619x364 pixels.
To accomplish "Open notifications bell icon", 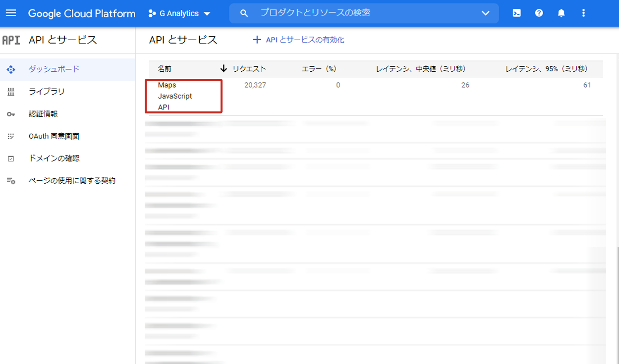I will (561, 13).
